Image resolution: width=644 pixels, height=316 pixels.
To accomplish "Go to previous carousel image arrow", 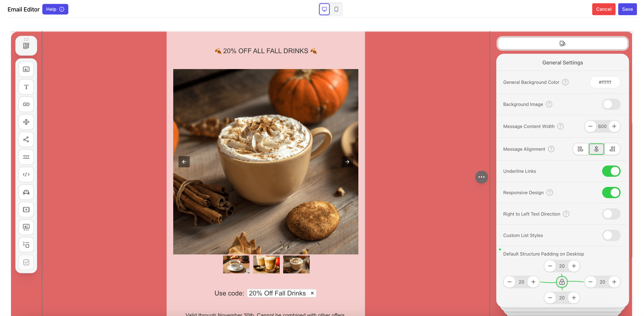I will coord(184,162).
